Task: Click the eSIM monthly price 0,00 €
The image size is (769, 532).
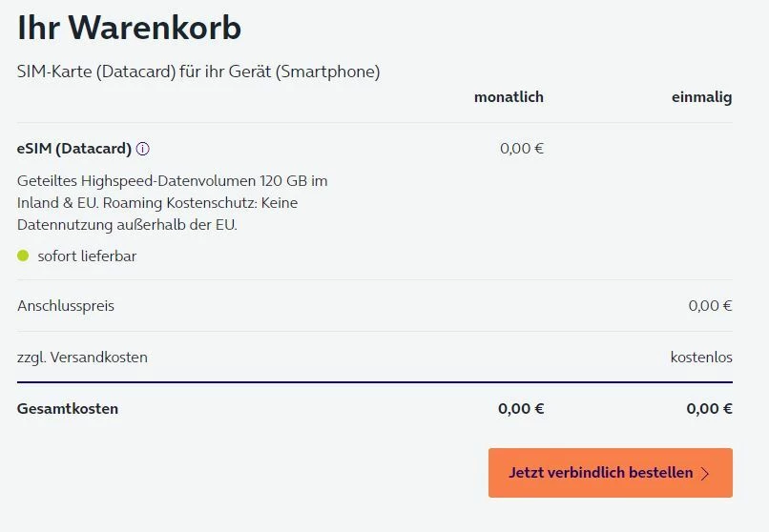Action: [x=522, y=149]
